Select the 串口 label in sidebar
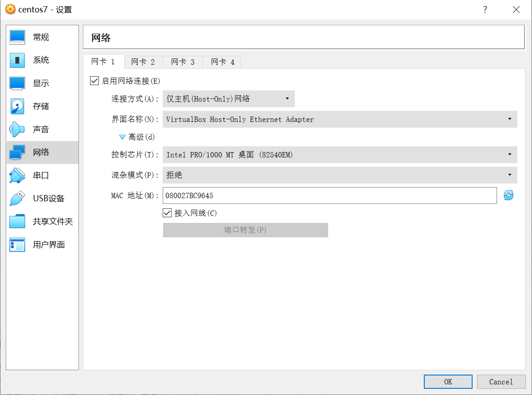 41,176
